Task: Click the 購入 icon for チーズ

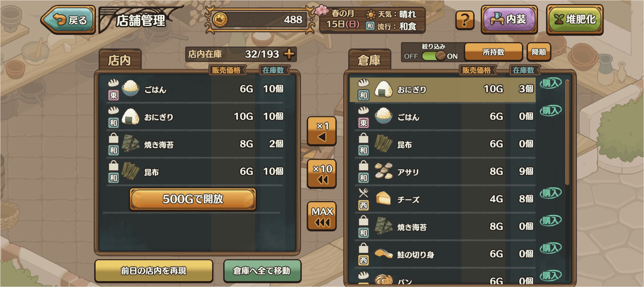Action: (550, 193)
